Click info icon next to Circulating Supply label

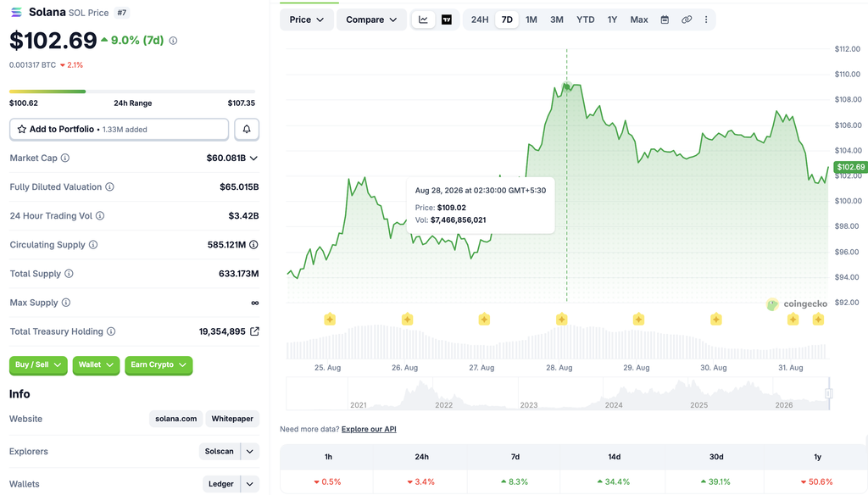pos(93,244)
